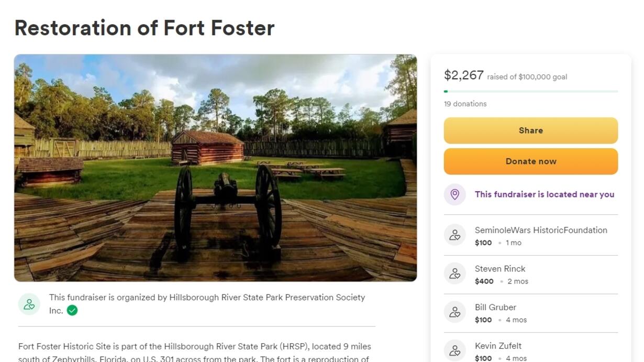Click Steven Rinck's donor avatar icon
Screen dimensions: 644x362
(454, 274)
